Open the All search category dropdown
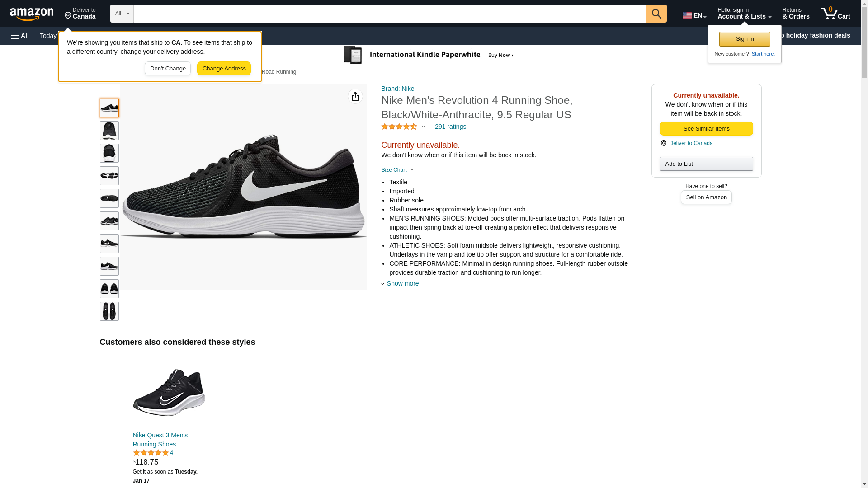Viewport: 868px width, 488px height. 122,14
